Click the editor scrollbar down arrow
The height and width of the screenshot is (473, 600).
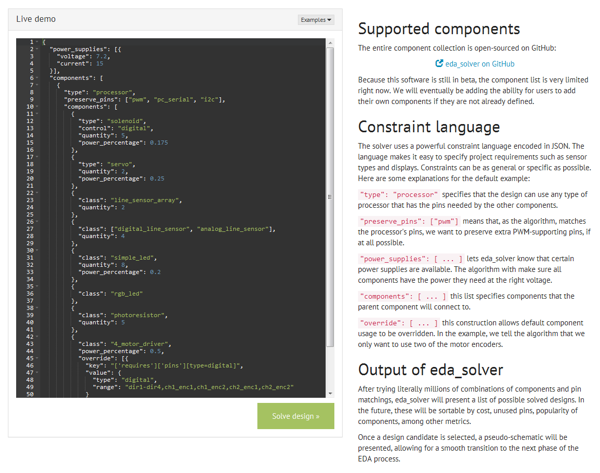(330, 393)
